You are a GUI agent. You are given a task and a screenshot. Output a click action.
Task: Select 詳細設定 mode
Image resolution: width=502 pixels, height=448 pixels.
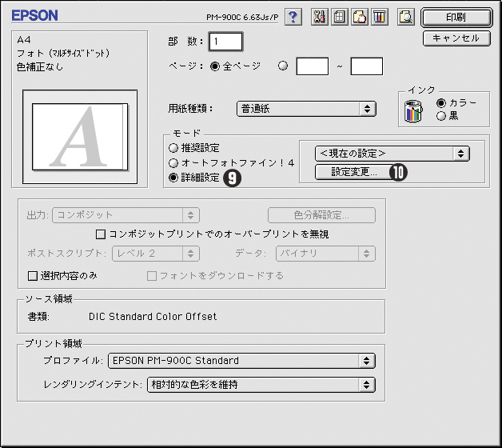pos(173,178)
